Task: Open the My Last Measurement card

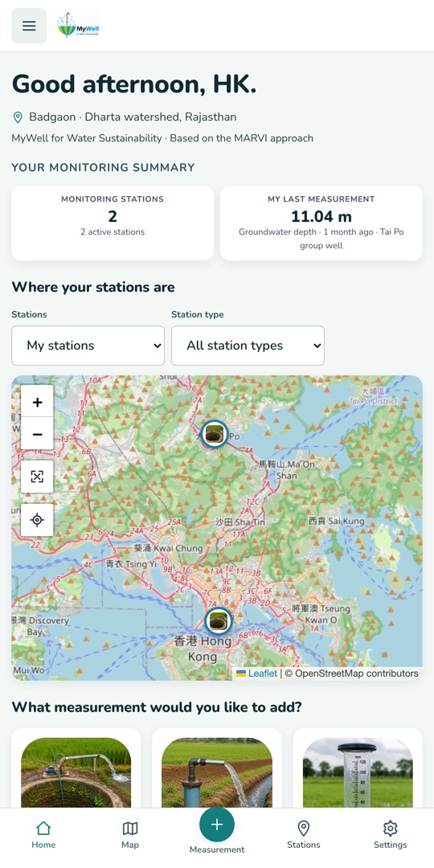Action: (321, 223)
